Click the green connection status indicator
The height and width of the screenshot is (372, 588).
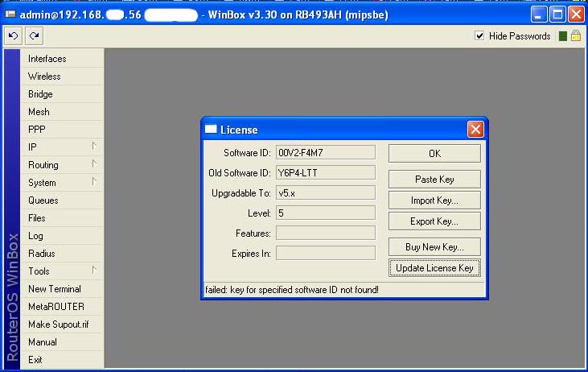(x=562, y=36)
